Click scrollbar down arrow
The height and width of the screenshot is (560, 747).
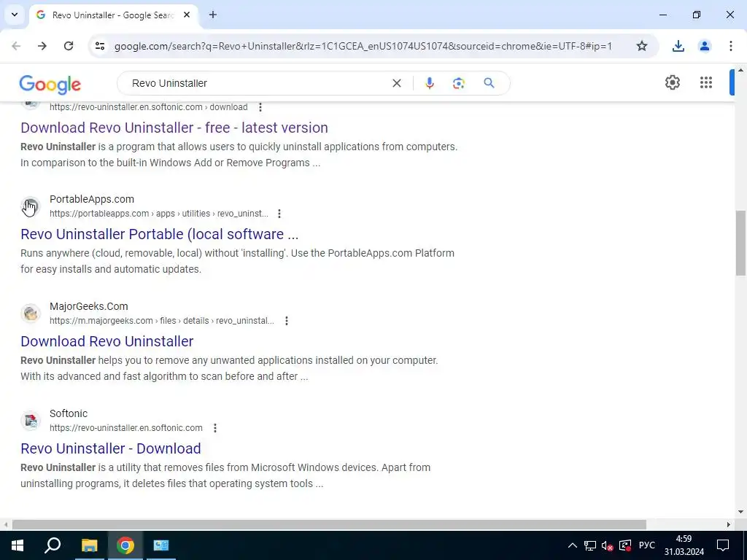[x=740, y=512]
